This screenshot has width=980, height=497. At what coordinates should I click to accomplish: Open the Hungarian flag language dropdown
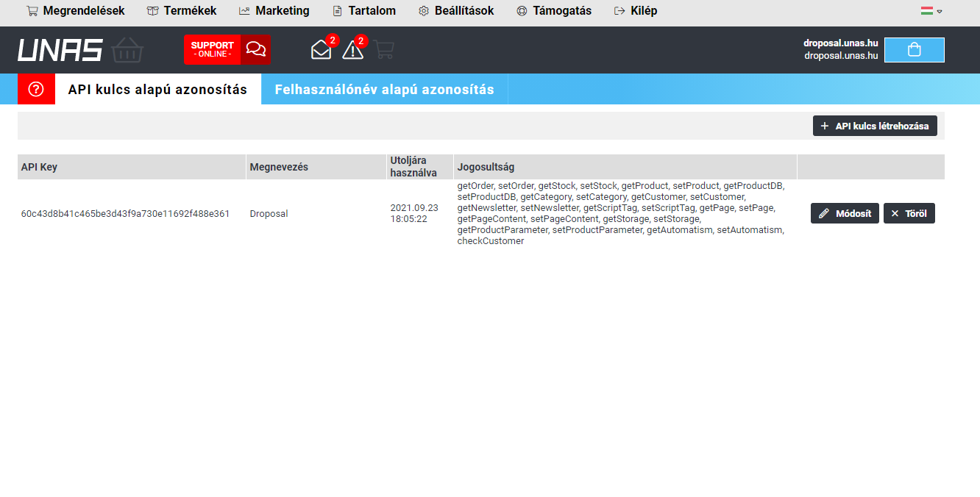pyautogui.click(x=931, y=11)
